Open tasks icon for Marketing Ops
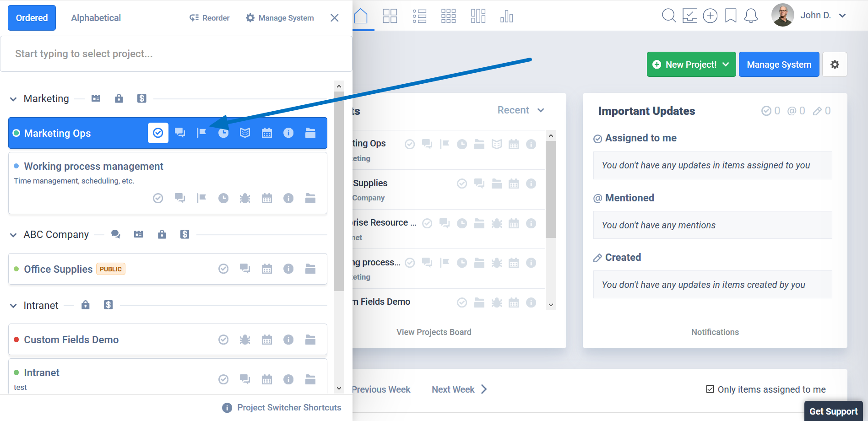Viewport: 868px width, 421px height. pyautogui.click(x=158, y=133)
